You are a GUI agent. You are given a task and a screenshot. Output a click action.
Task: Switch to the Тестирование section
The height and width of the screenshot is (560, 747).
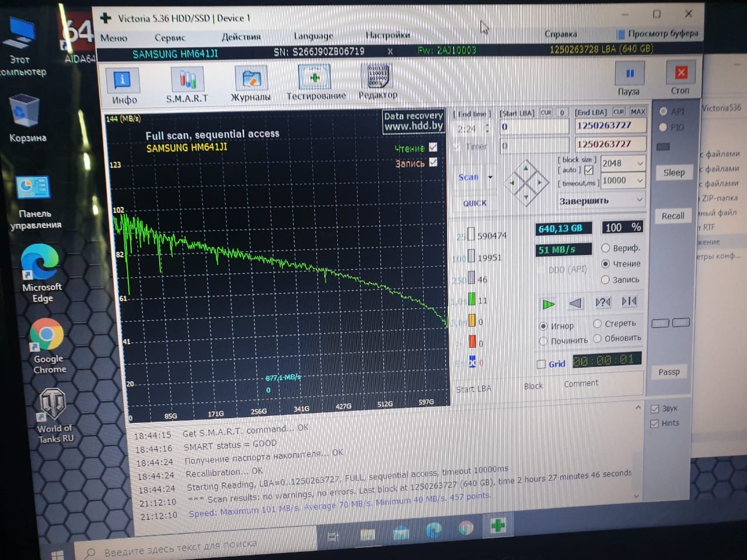[x=315, y=82]
